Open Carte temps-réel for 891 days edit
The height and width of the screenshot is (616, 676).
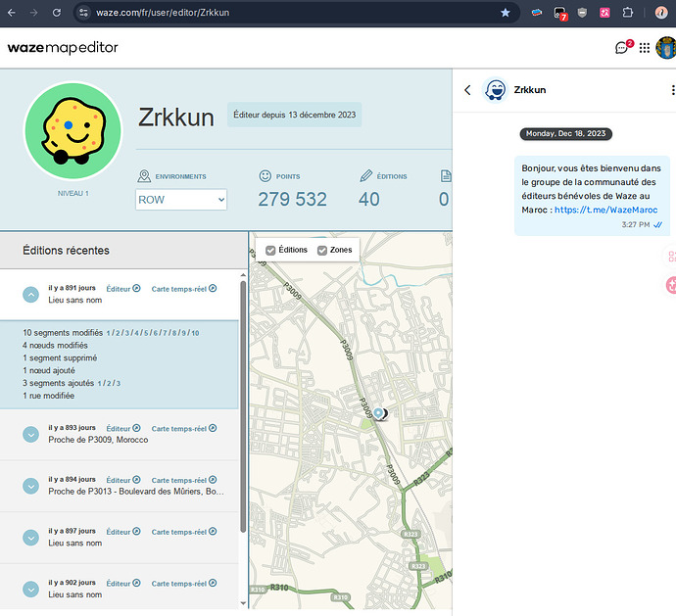184,289
